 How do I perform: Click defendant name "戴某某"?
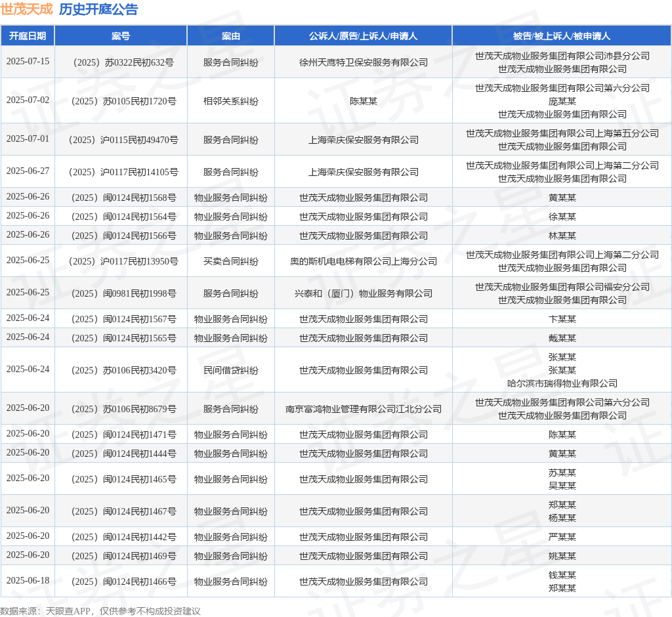(562, 338)
